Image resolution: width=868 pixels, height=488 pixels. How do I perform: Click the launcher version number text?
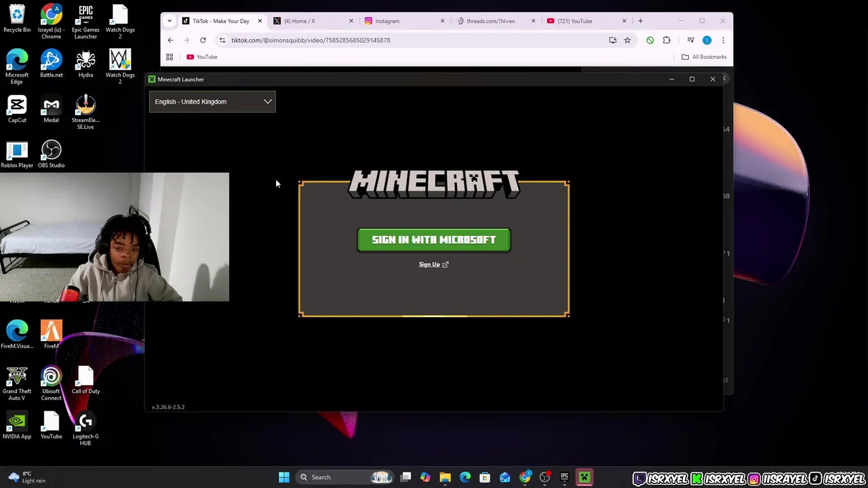(x=168, y=407)
